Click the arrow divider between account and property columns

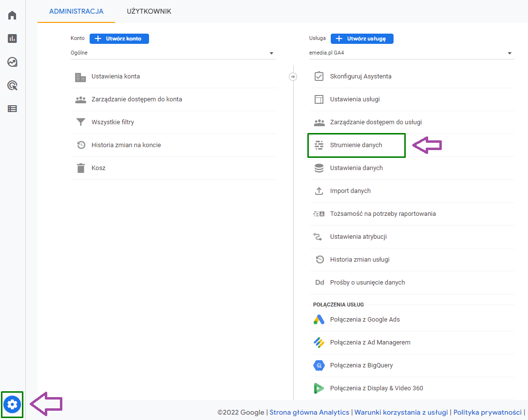(x=293, y=76)
